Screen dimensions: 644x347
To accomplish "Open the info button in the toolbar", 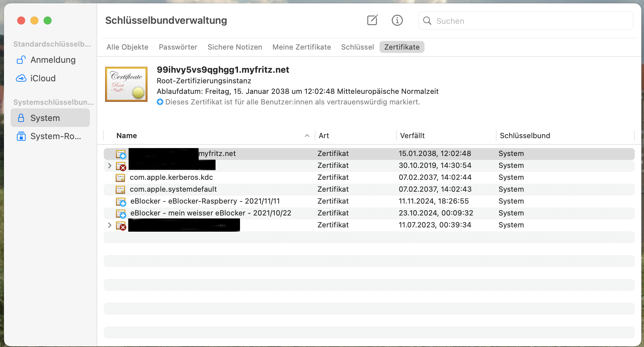I will (397, 20).
